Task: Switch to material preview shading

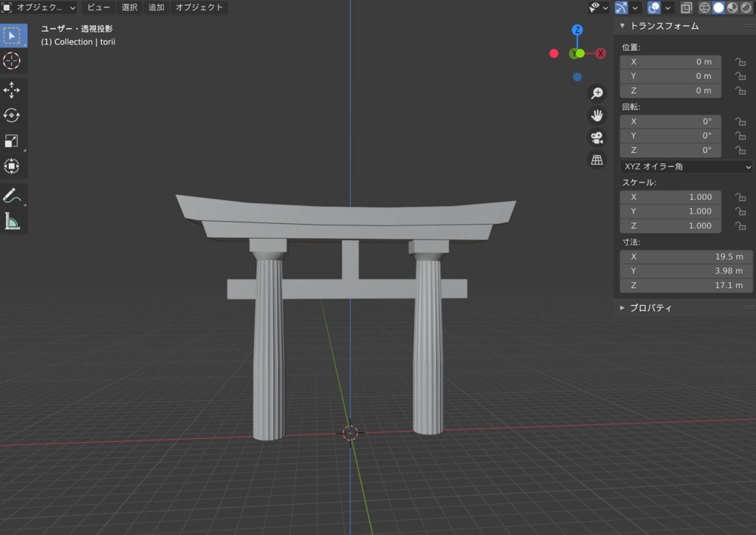Action: (x=732, y=7)
